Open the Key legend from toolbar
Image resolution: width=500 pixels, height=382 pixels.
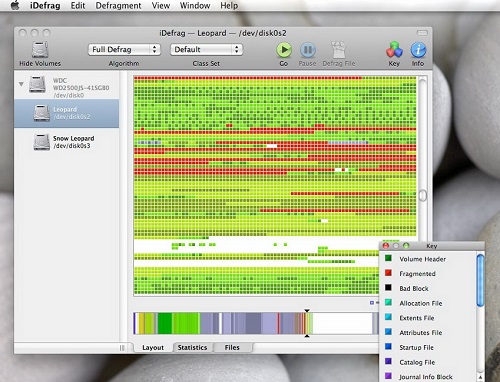tap(394, 50)
